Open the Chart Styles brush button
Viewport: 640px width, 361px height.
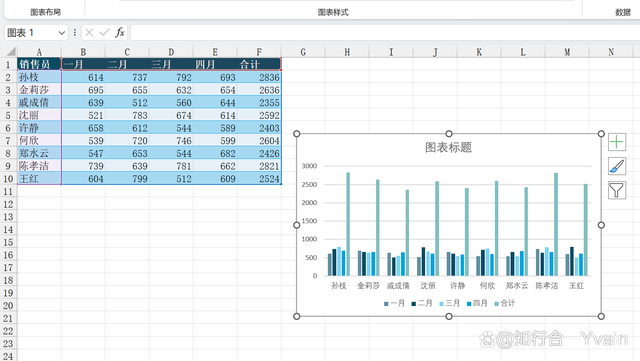617,166
